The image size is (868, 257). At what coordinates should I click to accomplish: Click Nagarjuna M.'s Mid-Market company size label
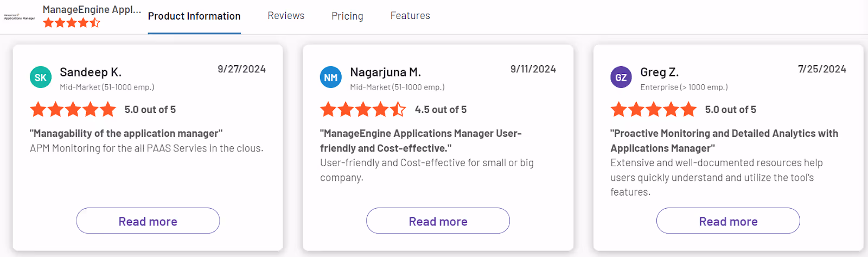[397, 87]
